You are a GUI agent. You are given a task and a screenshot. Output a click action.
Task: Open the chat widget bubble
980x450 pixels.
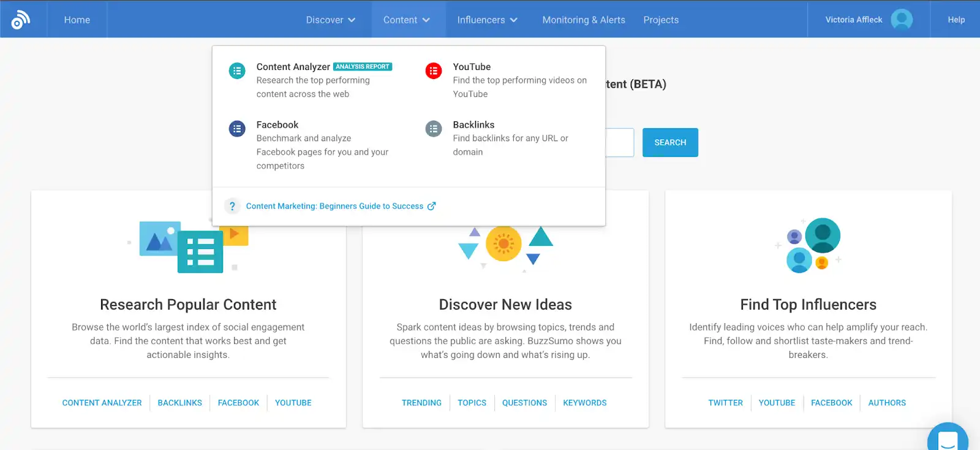click(x=948, y=439)
